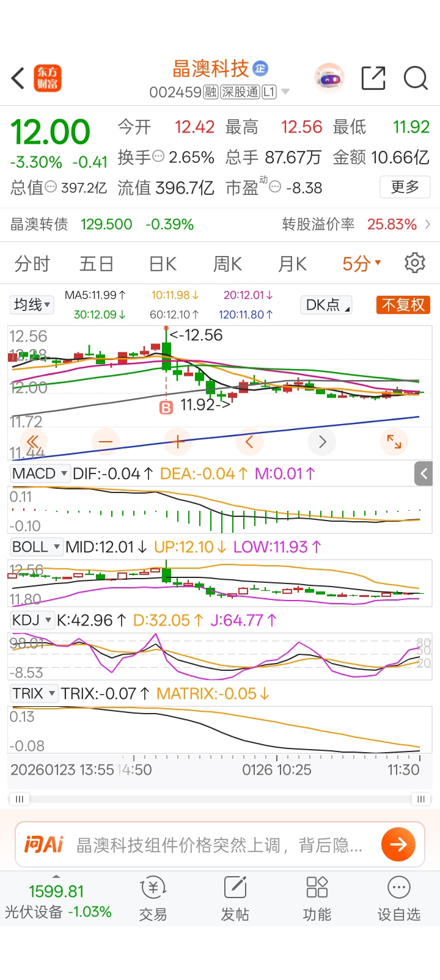440x980 pixels.
Task: Toggle the 不复权 adjustment button
Action: (403, 304)
